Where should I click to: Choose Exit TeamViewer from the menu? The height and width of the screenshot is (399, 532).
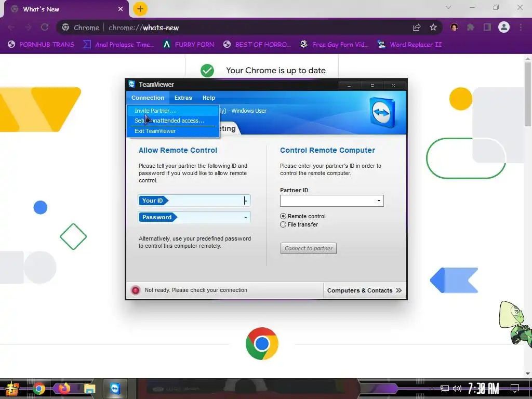point(173,131)
